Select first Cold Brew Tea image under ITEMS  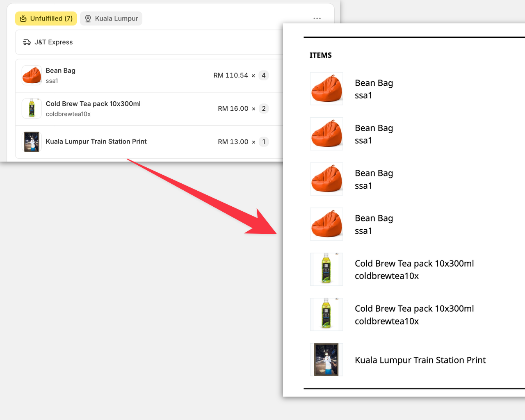[x=326, y=269]
